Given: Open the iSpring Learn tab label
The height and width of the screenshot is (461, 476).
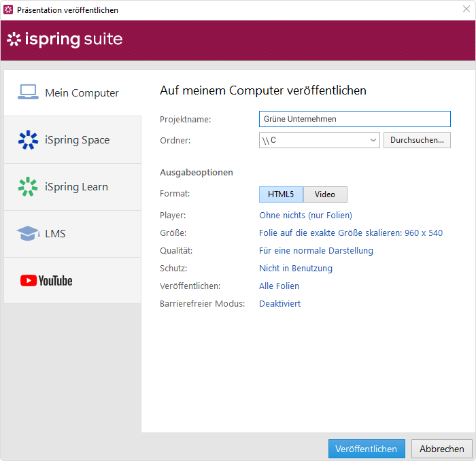Looking at the screenshot, I should [76, 187].
